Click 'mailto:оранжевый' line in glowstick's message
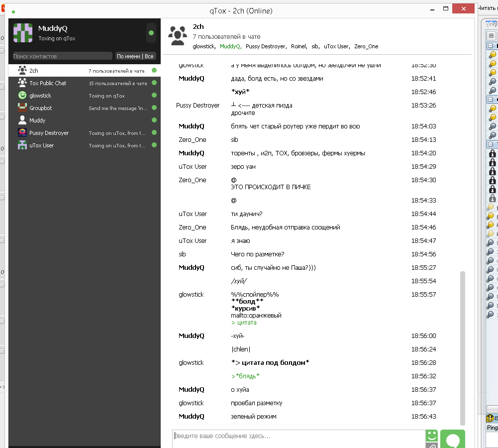Image resolution: width=498 pixels, height=448 pixels. [256, 316]
